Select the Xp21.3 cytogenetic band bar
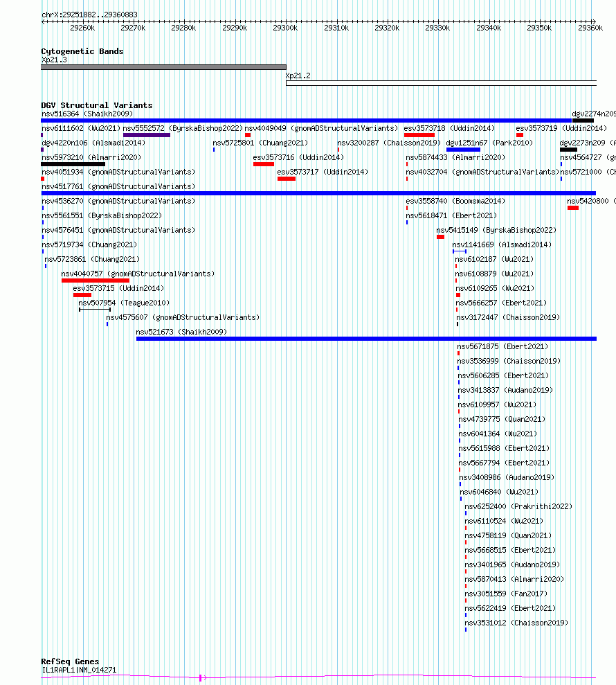This screenshot has height=685, width=616. tap(164, 67)
